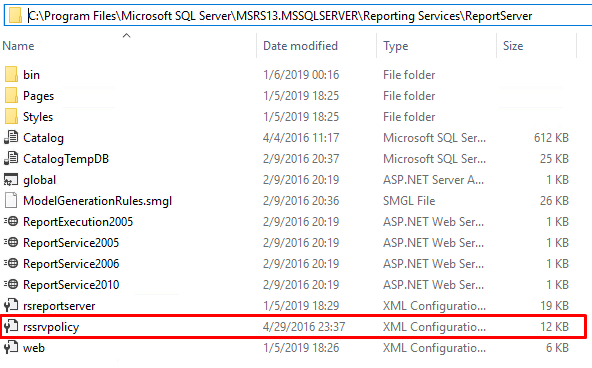The height and width of the screenshot is (368, 592).
Task: Select the global ASP.NET file icon
Action: [11, 180]
